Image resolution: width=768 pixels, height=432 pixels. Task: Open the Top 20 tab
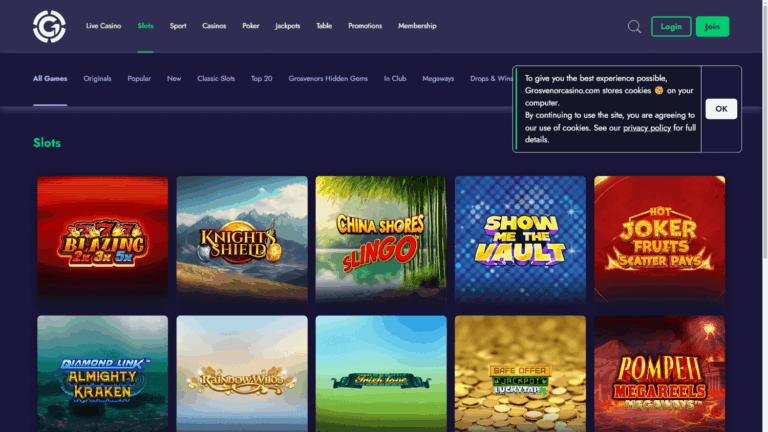tap(262, 78)
